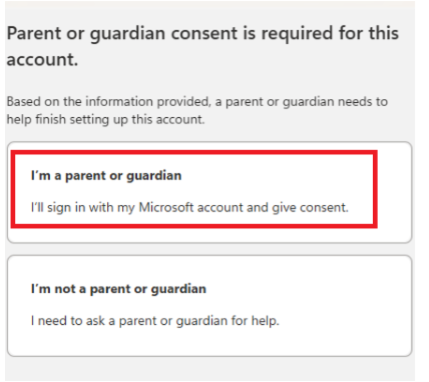Click the "Based on the information provided" paragraph
The height and width of the screenshot is (382, 429).
(197, 110)
